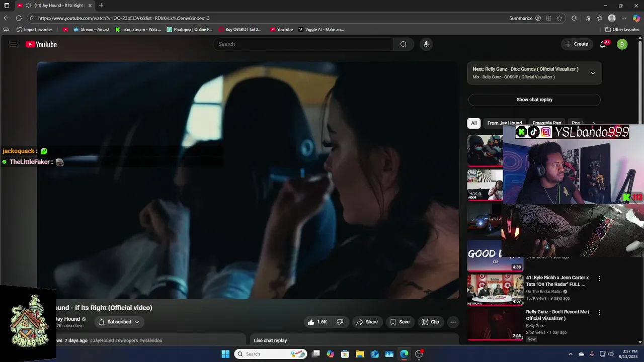Add this page to favorites star
Screen dimensions: 644x362
[x=559, y=18]
